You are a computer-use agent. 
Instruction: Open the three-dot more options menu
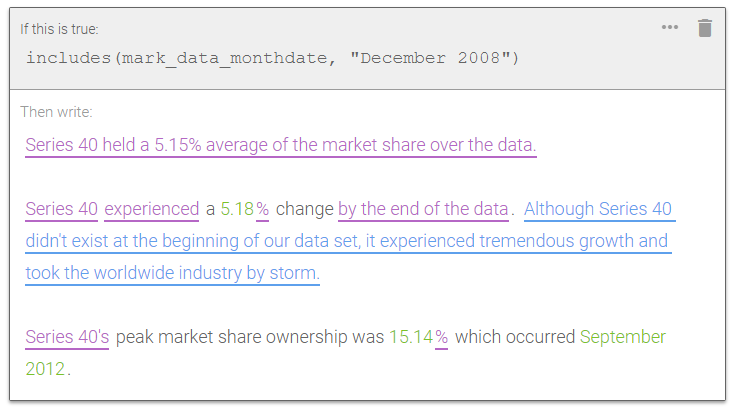click(669, 27)
